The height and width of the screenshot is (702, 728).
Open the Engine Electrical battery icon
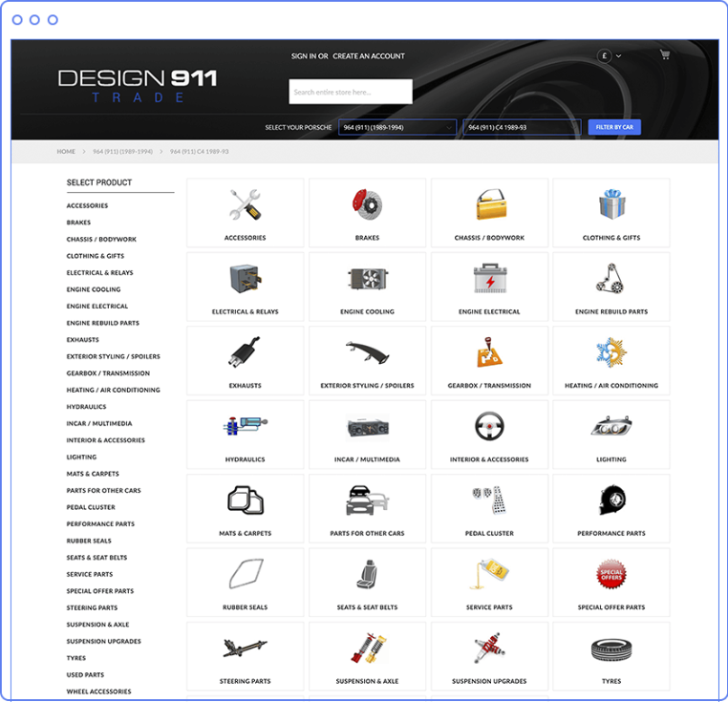[489, 278]
